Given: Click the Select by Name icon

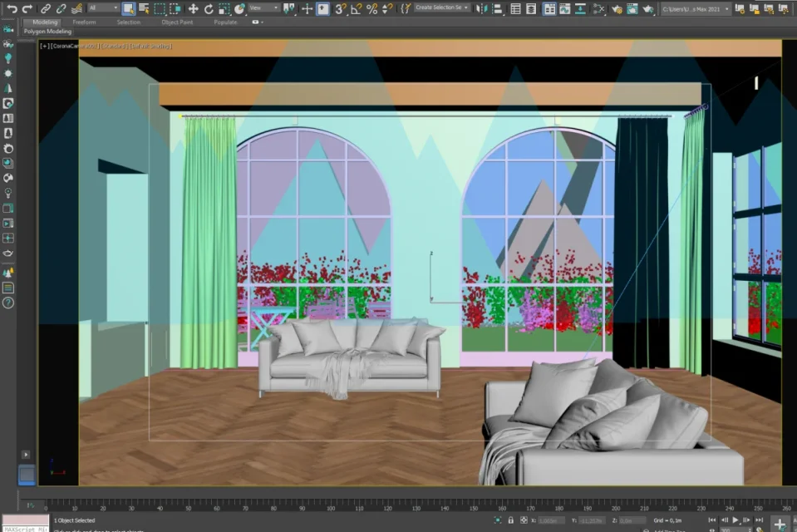Looking at the screenshot, I should tap(144, 8).
